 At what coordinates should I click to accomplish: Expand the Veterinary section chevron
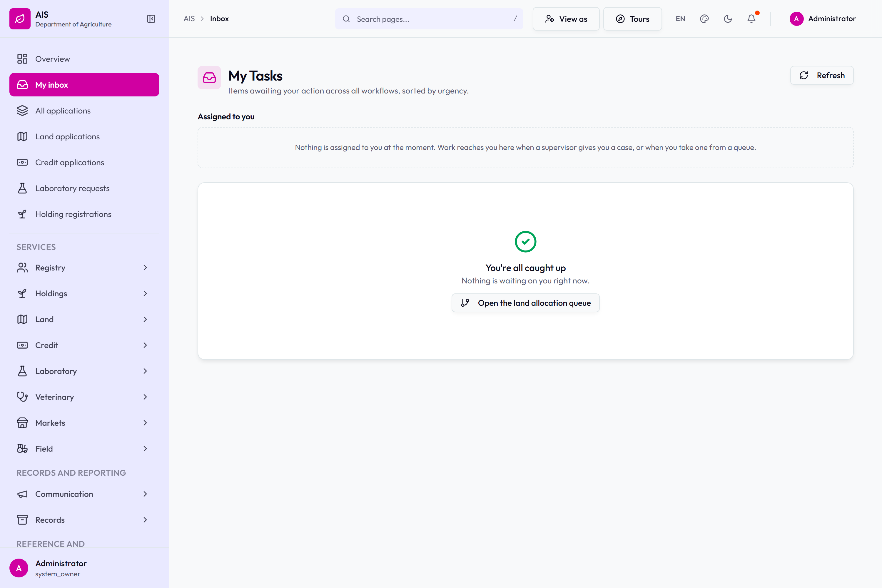click(145, 397)
